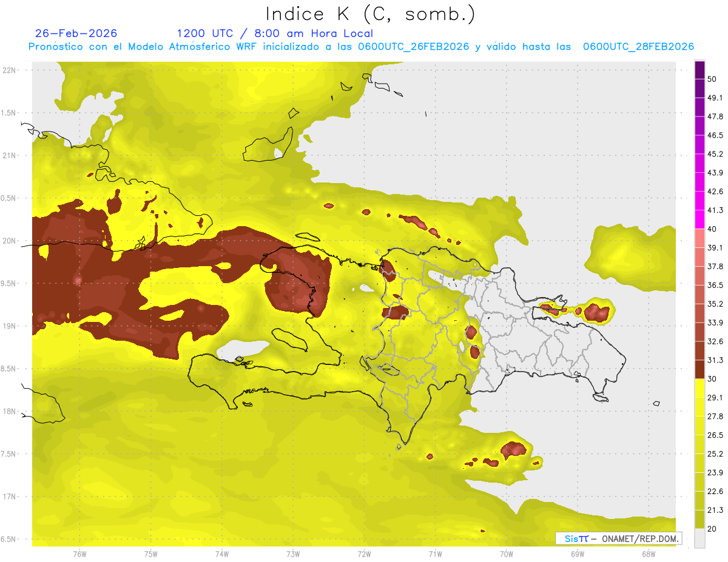728x562 pixels.
Task: Click the "21.3" color scale label
Action: 715,510
